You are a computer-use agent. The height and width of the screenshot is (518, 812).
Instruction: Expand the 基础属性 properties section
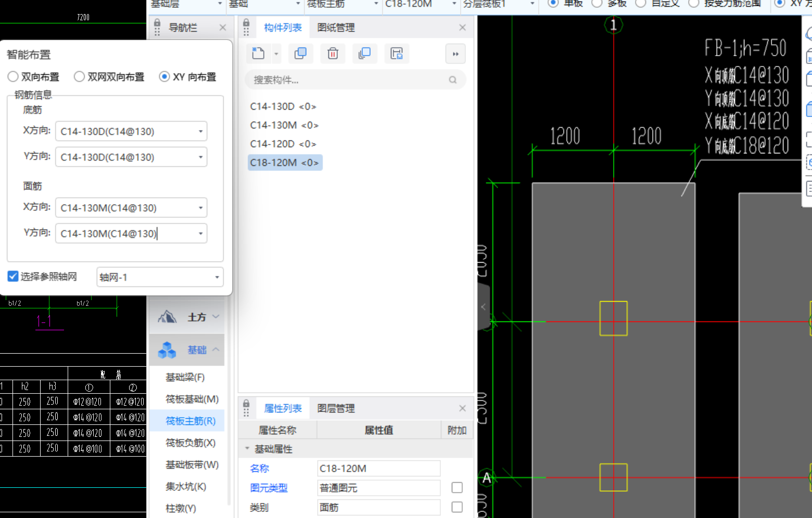pyautogui.click(x=248, y=449)
